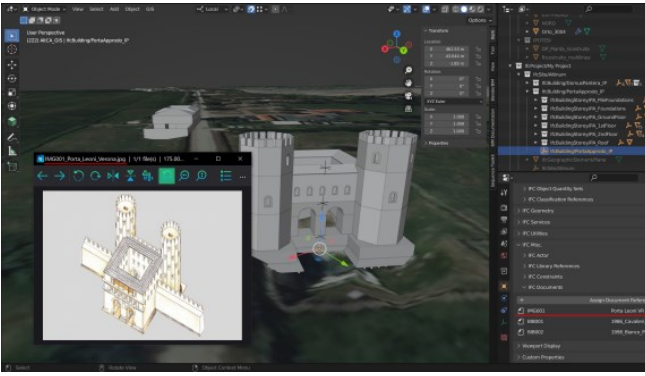The width and height of the screenshot is (645, 376).
Task: Expand the Roof building storey in outliner
Action: [x=536, y=143]
